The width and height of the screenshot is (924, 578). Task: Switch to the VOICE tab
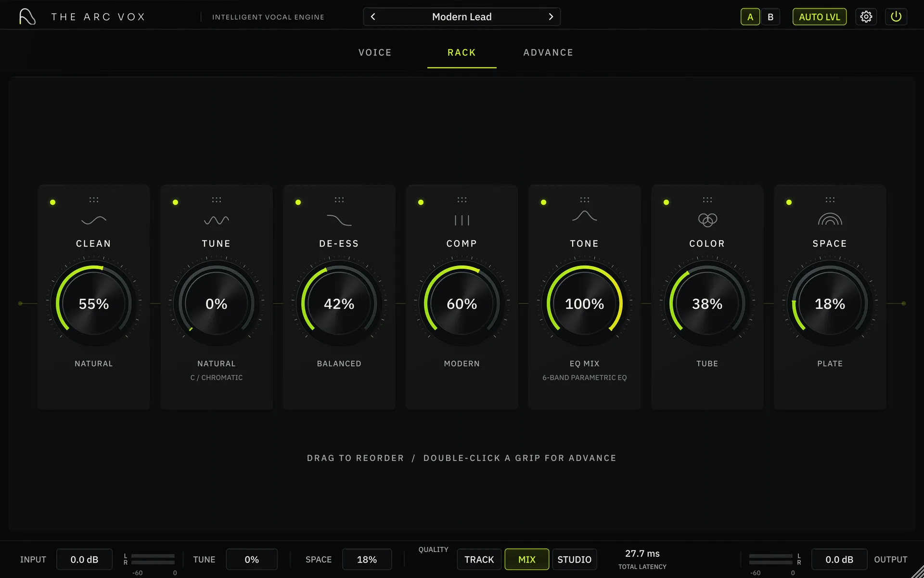[375, 53]
